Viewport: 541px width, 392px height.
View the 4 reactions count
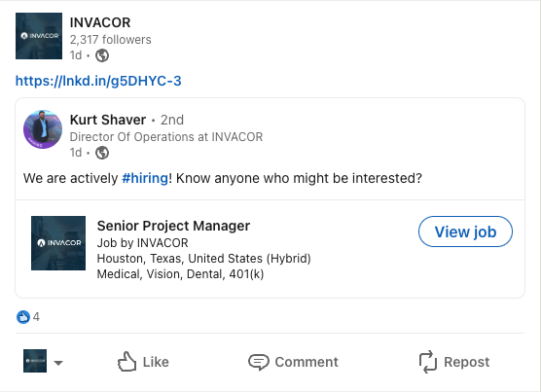pyautogui.click(x=36, y=317)
